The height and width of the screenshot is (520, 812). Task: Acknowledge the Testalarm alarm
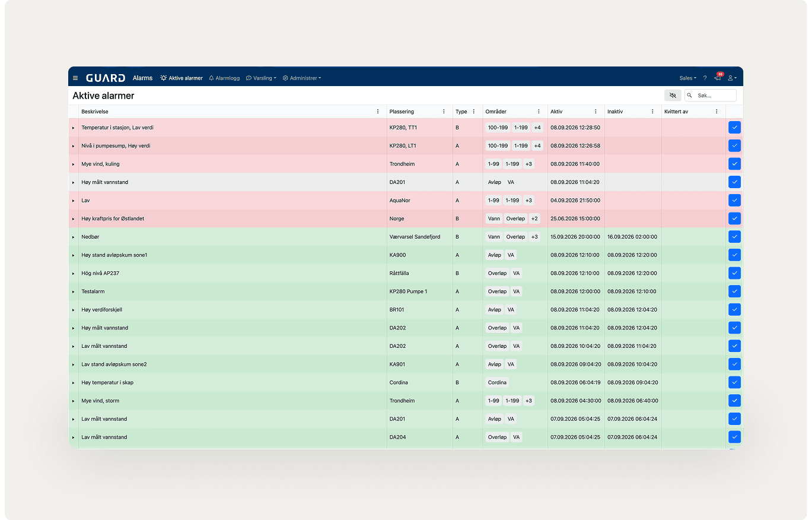coord(734,291)
